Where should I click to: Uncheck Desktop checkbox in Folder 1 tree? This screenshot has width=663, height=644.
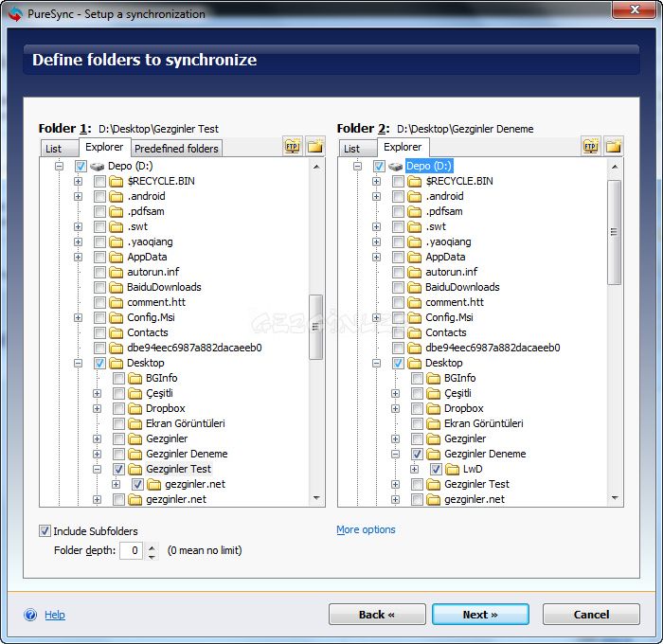pos(99,363)
